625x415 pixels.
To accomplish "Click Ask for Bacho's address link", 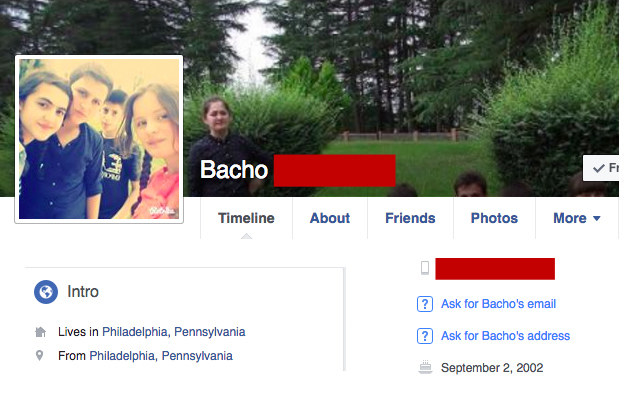I will (505, 336).
